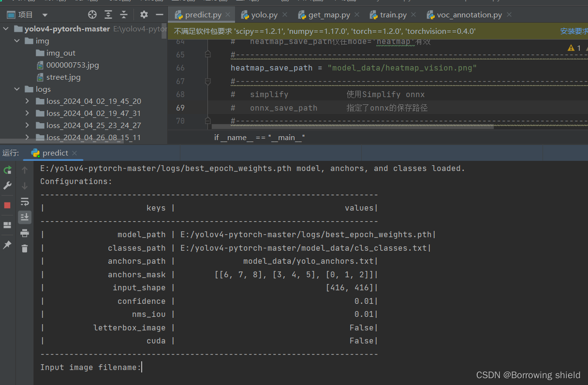588x385 pixels.
Task: Click the warning indicator in editor
Action: 574,48
